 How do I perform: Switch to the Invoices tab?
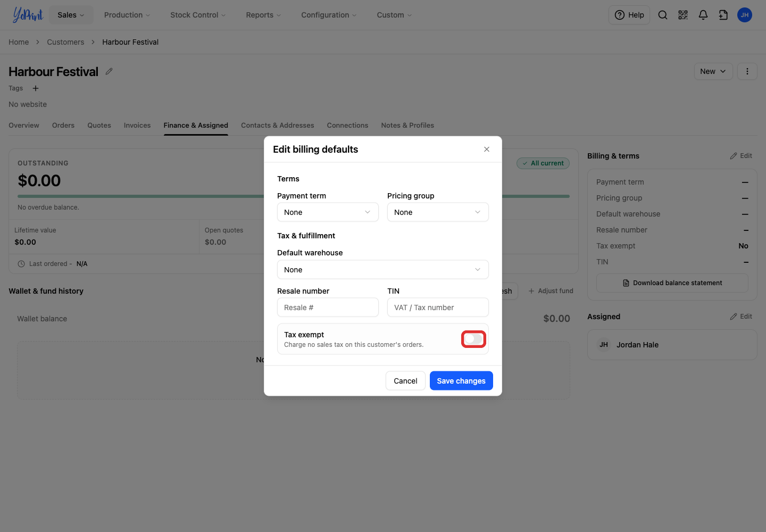point(137,126)
